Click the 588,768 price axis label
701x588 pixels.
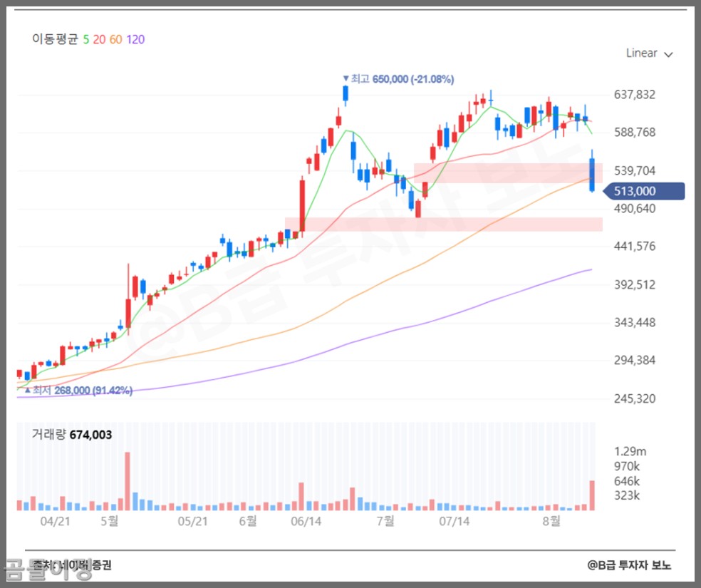pyautogui.click(x=634, y=133)
